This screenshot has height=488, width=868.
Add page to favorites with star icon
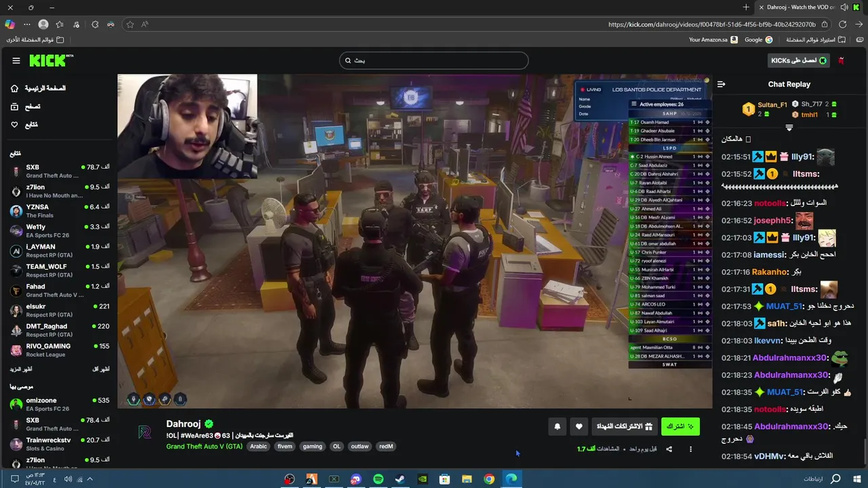[130, 24]
